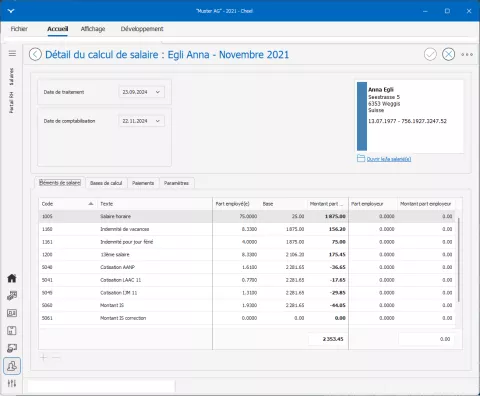The height and width of the screenshot is (396, 480).
Task: Cancel using the circled X icon
Action: (448, 54)
